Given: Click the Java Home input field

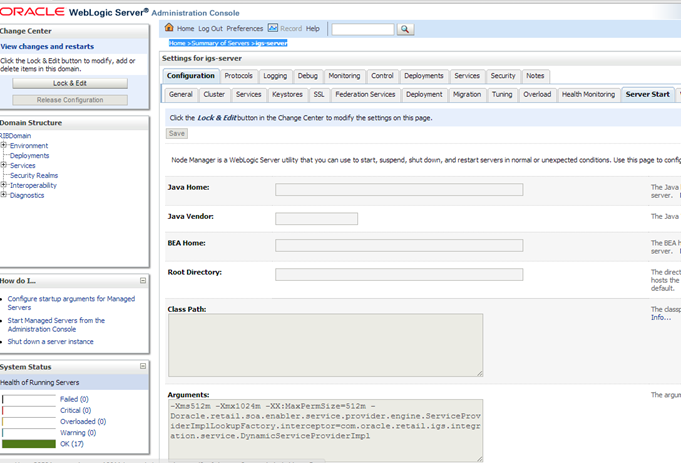Looking at the screenshot, I should 399,190.
